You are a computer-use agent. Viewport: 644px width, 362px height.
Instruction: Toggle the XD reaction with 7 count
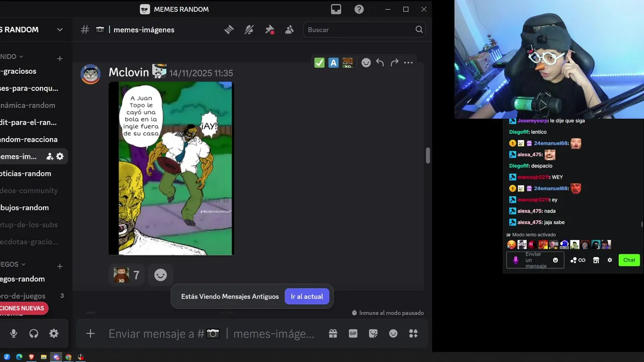tap(127, 275)
